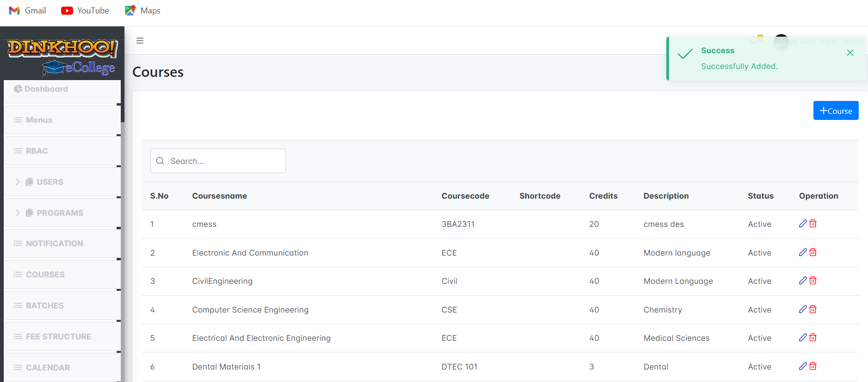Open Menus in the sidebar
The height and width of the screenshot is (382, 868).
coord(62,120)
